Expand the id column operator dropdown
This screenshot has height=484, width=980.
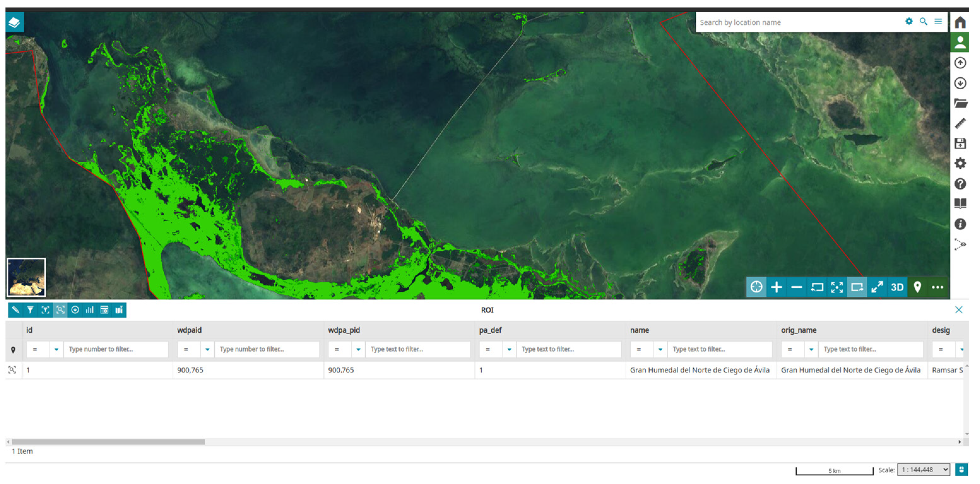pos(56,349)
